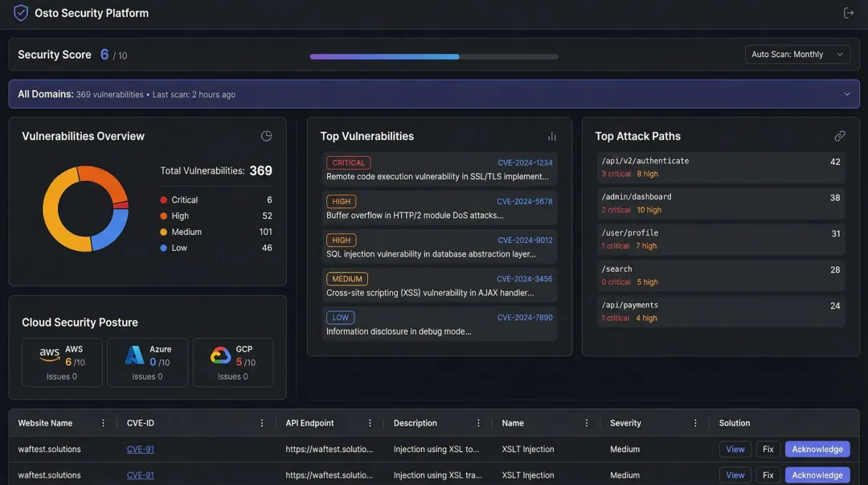Open the CVE-91 vulnerability link
Viewport: 868px width, 485px height.
140,449
